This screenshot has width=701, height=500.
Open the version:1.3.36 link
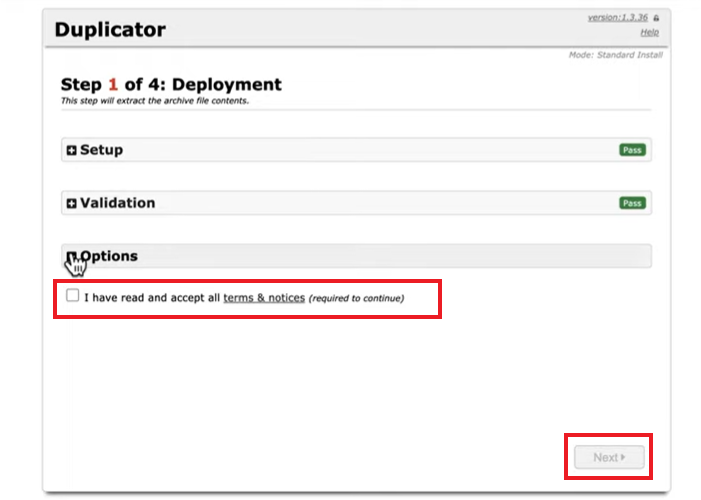(617, 18)
